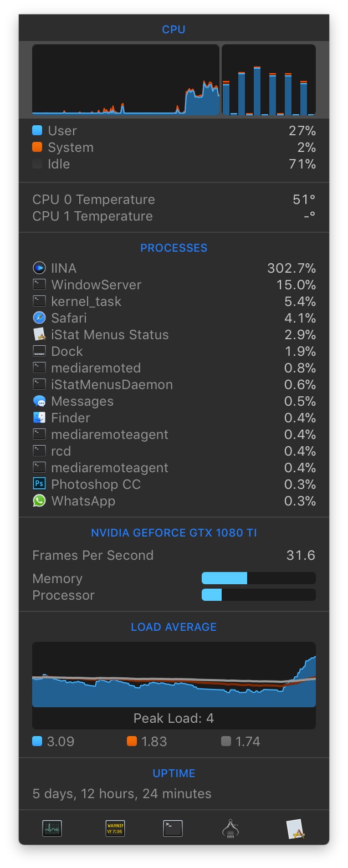Click the IINA player icon in processes
This screenshot has width=348, height=868.
(x=39, y=268)
